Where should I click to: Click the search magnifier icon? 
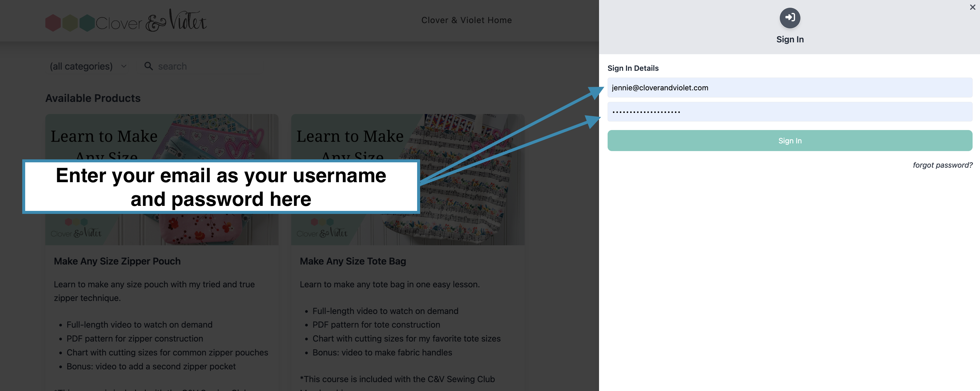[x=148, y=66]
